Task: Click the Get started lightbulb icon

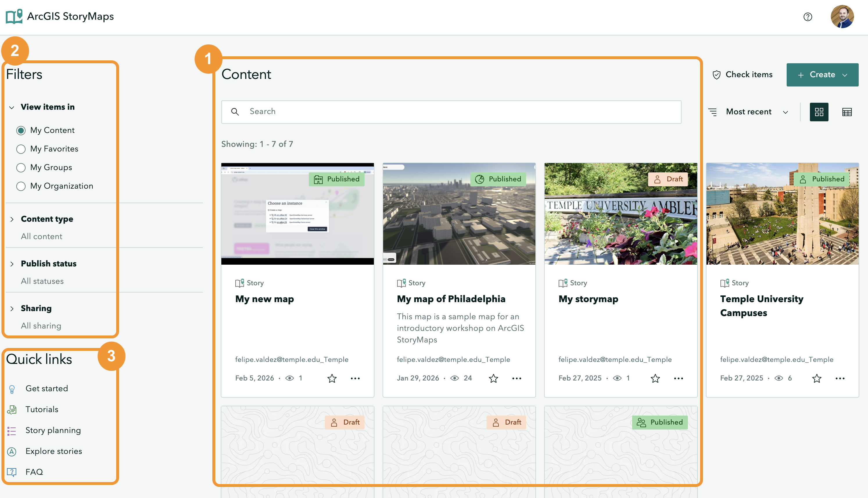Action: click(12, 389)
